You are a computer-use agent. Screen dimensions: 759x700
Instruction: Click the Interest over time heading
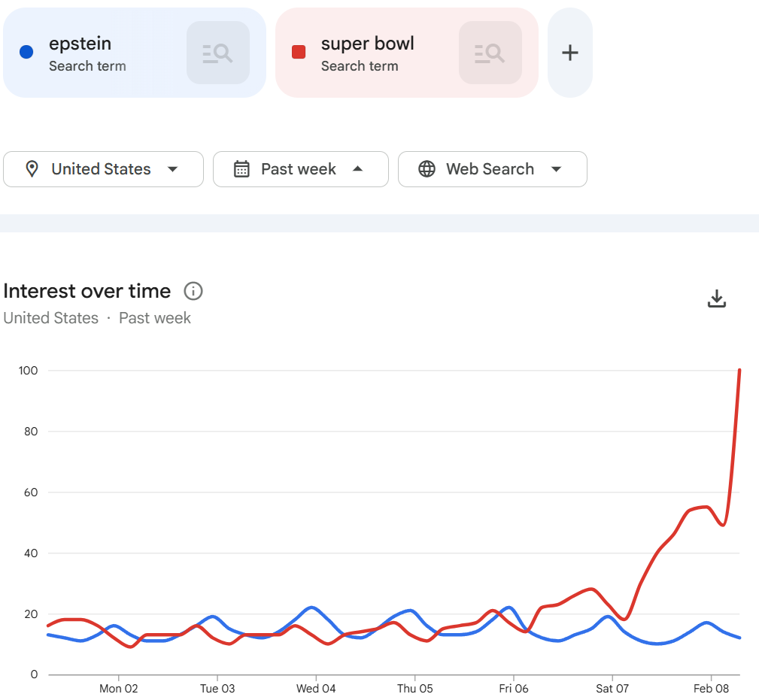pos(87,291)
